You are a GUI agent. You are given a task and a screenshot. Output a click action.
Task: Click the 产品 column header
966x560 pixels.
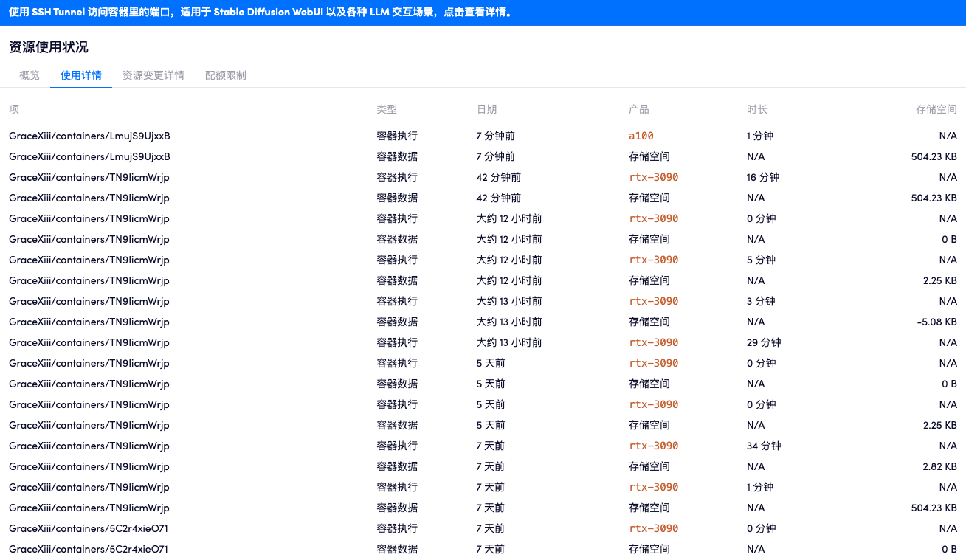coord(639,108)
